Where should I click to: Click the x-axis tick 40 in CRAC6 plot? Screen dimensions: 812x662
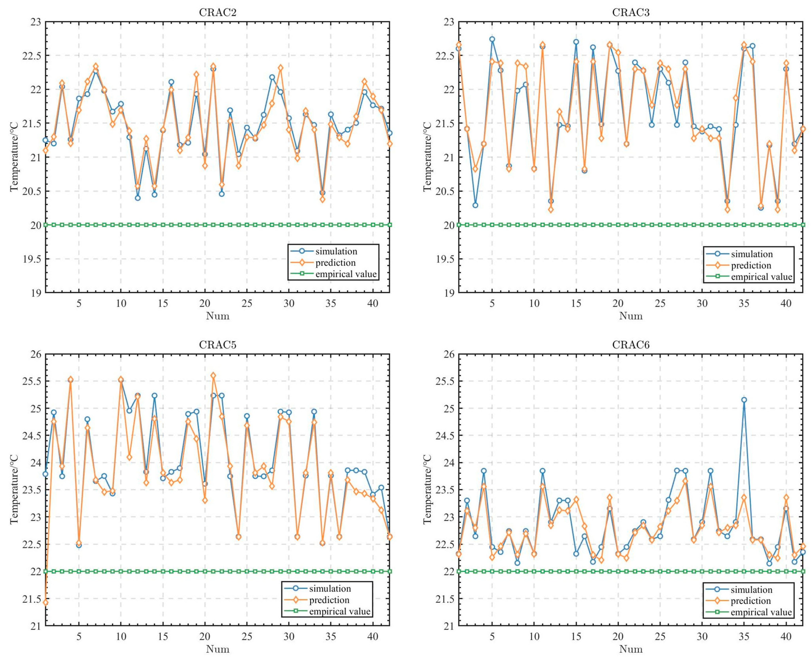(786, 636)
